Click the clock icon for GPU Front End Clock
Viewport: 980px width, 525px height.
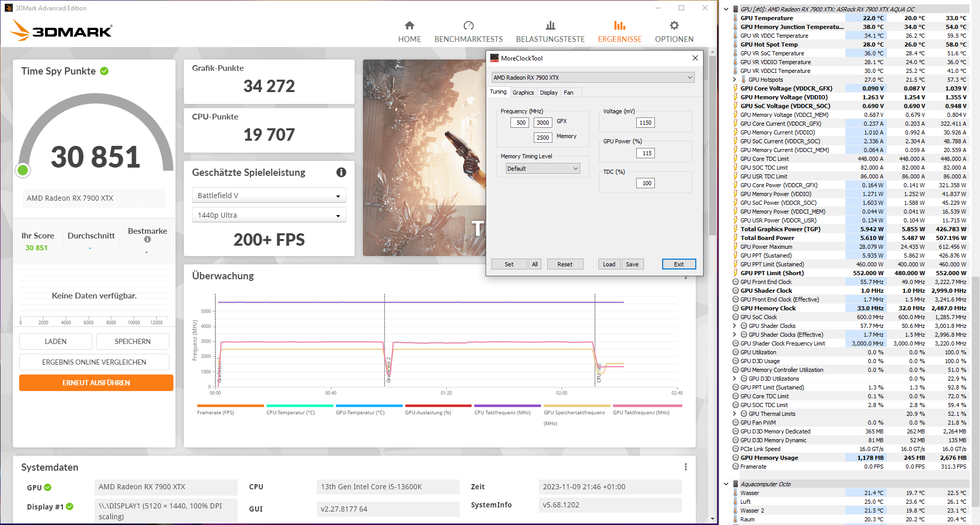click(736, 282)
